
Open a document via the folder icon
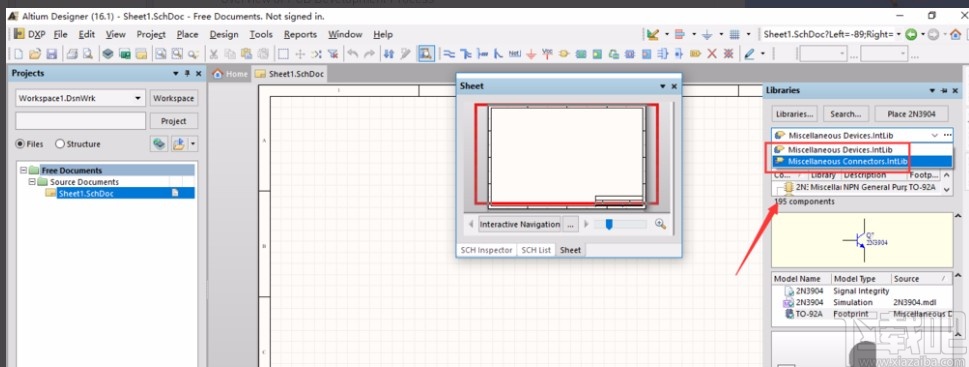click(x=35, y=54)
